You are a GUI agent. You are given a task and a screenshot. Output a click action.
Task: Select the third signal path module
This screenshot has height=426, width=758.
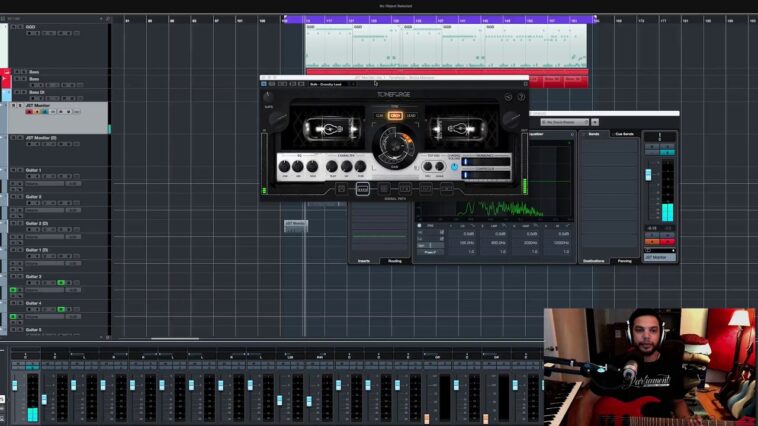tap(384, 189)
